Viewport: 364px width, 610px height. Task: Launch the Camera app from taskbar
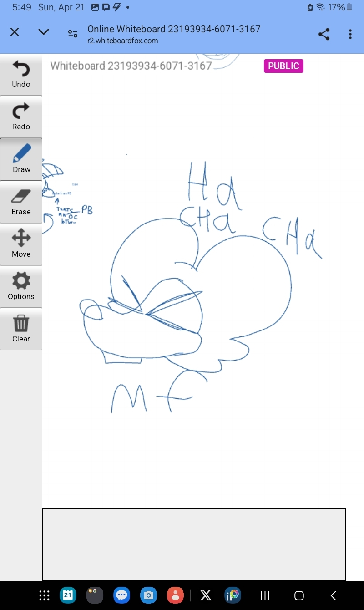pos(148,595)
